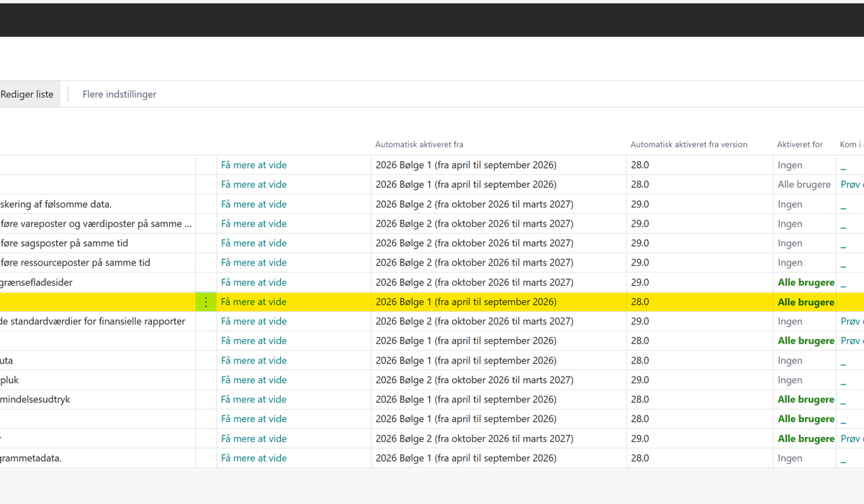Screen dimensions: 864x504
Task: Follow 'Få mere at vide' in mindelsesudtryk row
Action: coord(253,400)
